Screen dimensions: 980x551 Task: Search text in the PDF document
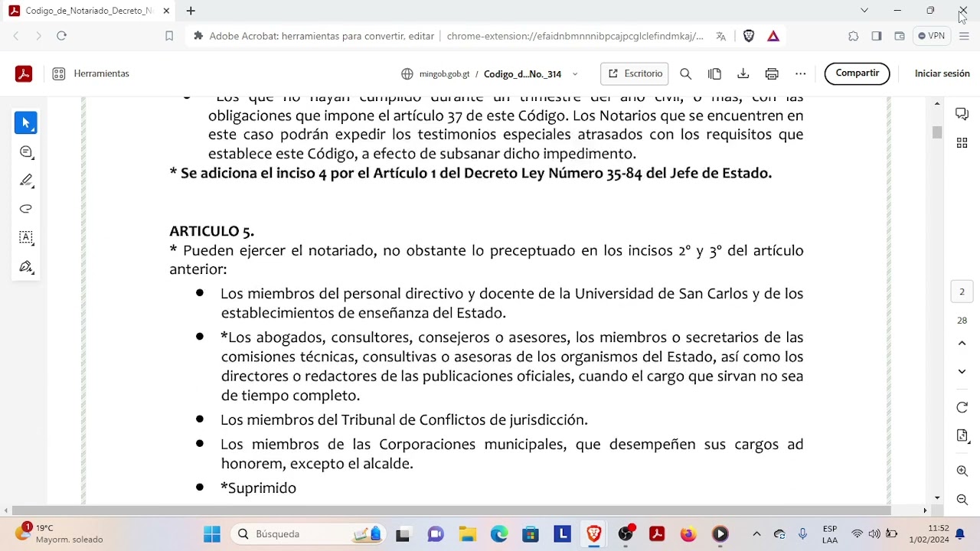[686, 74]
